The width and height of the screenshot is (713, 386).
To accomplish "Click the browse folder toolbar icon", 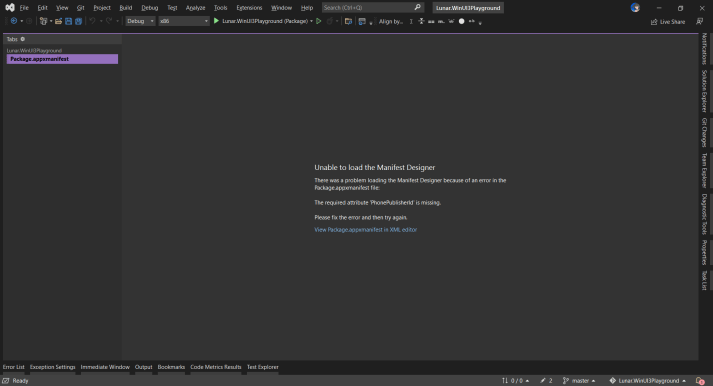I will click(x=348, y=21).
